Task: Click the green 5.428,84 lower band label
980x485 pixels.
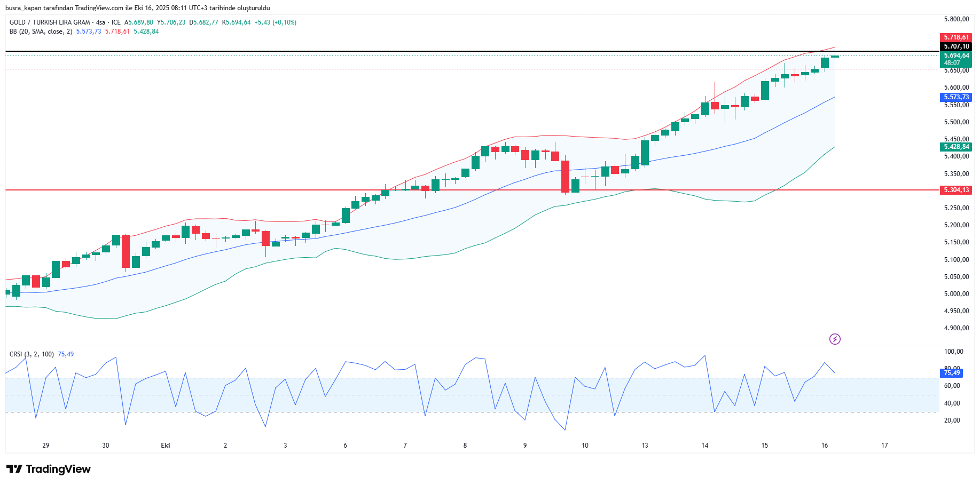Action: tap(955, 147)
